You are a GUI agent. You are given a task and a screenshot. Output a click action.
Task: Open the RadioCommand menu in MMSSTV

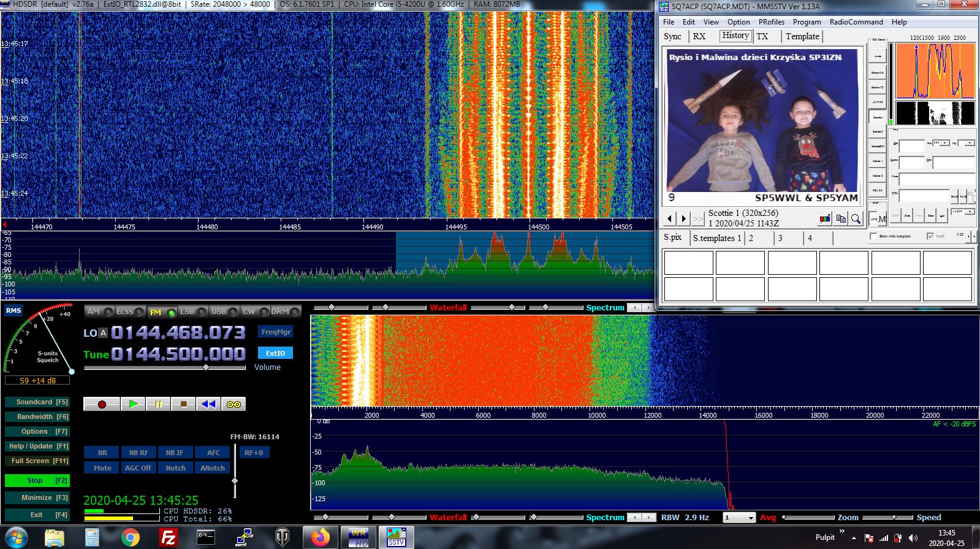coord(856,22)
